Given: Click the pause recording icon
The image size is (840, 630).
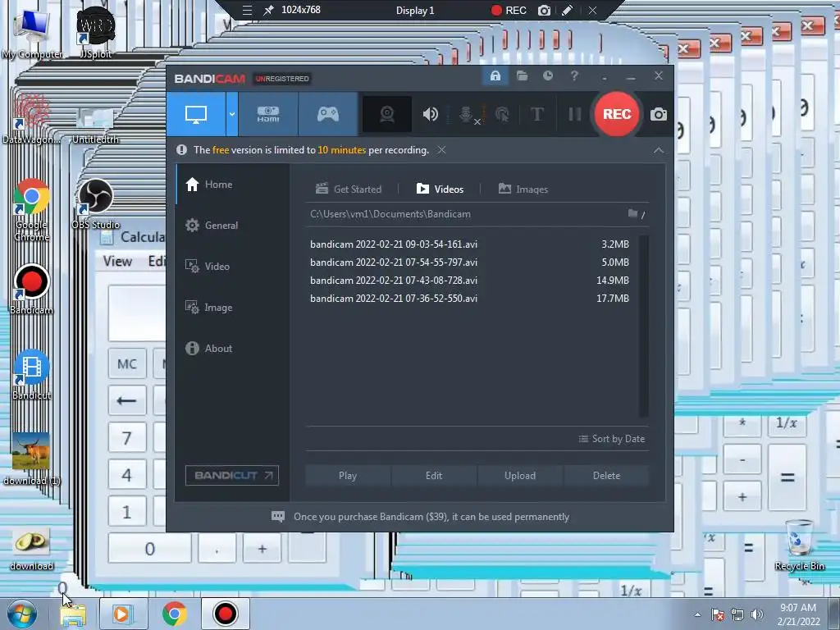Looking at the screenshot, I should [x=574, y=114].
